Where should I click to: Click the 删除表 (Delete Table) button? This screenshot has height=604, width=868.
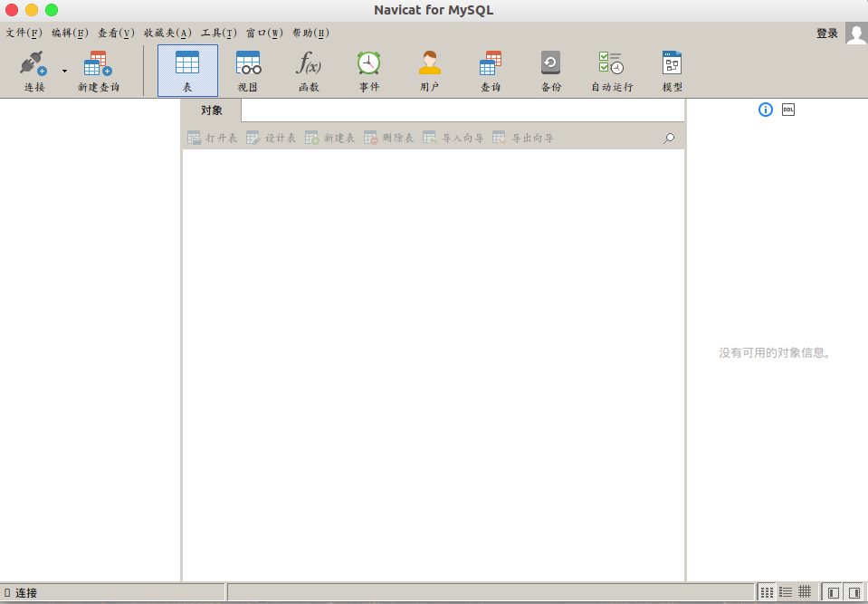tap(388, 138)
